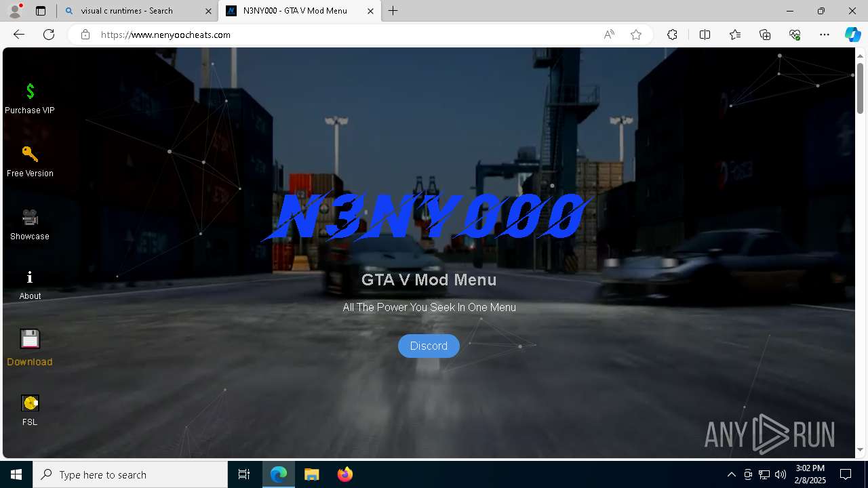Open the Tab actions menu

pyautogui.click(x=41, y=11)
